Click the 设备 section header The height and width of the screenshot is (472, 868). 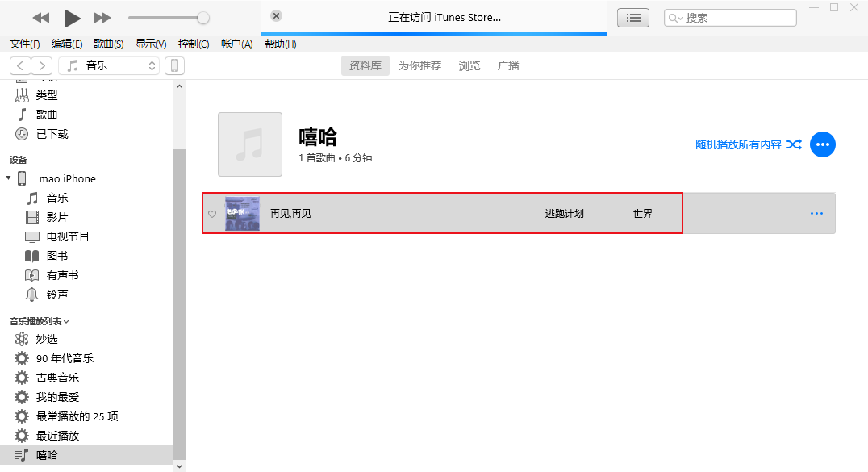pyautogui.click(x=19, y=160)
